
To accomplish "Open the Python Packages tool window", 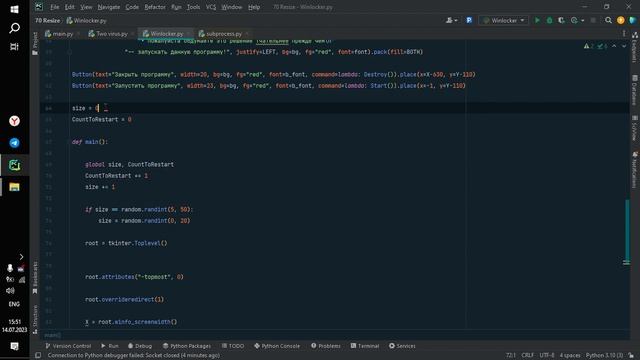I will (187, 346).
